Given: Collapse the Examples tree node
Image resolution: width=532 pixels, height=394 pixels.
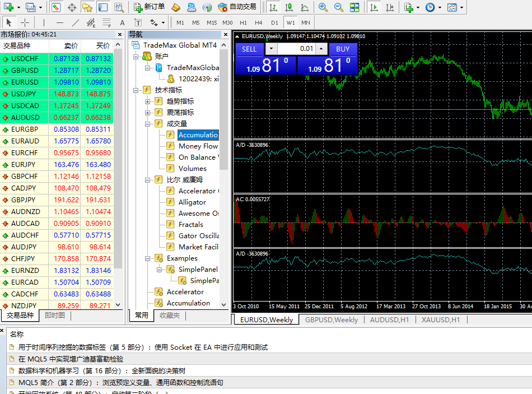Looking at the screenshot, I should (147, 258).
